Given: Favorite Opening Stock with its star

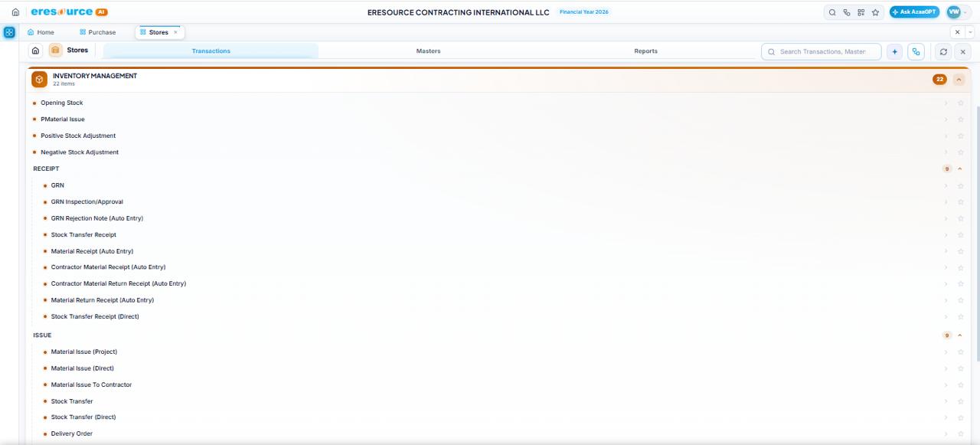Looking at the screenshot, I should [x=961, y=103].
